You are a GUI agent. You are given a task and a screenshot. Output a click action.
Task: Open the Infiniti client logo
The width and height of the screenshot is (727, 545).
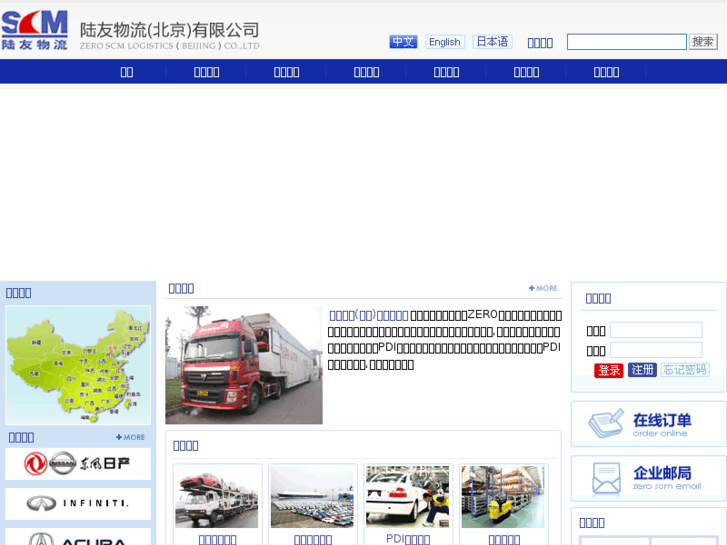78,503
